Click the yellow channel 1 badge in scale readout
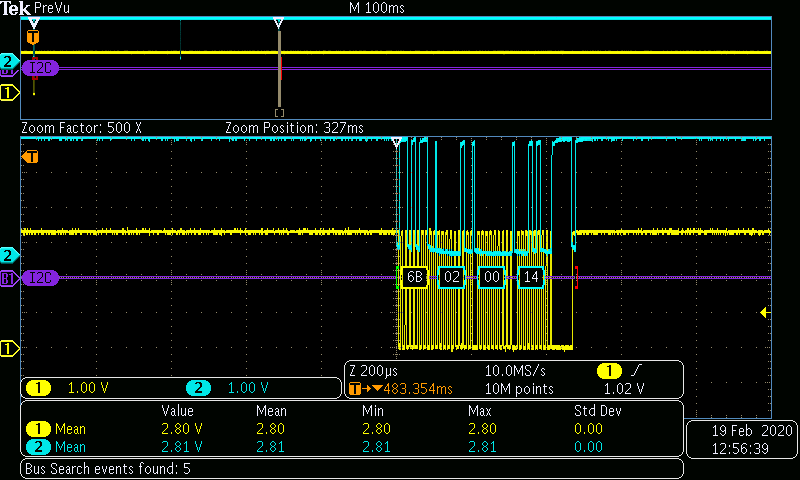The image size is (800, 480). [x=38, y=388]
